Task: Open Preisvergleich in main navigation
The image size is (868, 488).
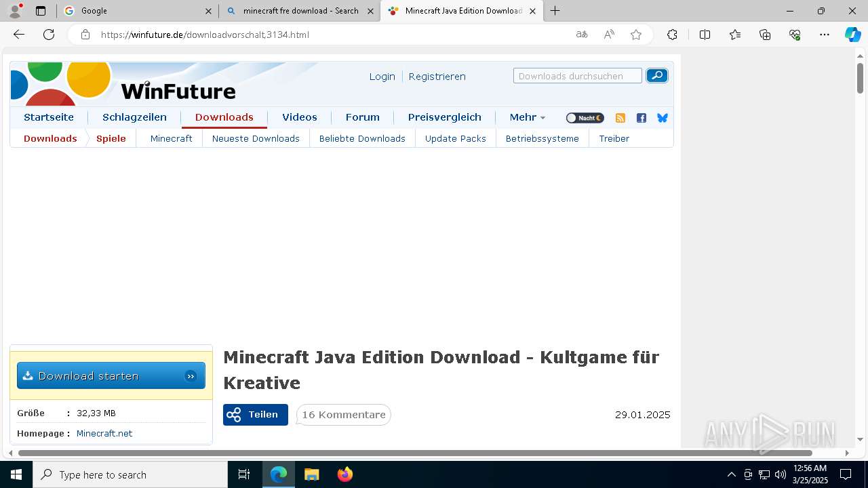Action: [x=444, y=117]
